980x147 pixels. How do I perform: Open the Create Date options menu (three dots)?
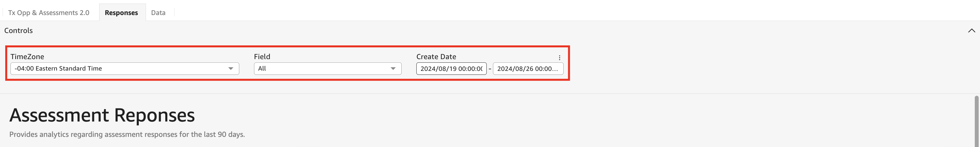559,58
